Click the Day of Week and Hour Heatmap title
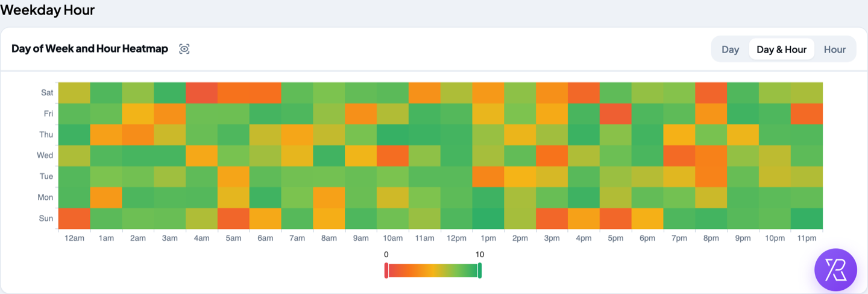This screenshot has width=868, height=294. 90,49
